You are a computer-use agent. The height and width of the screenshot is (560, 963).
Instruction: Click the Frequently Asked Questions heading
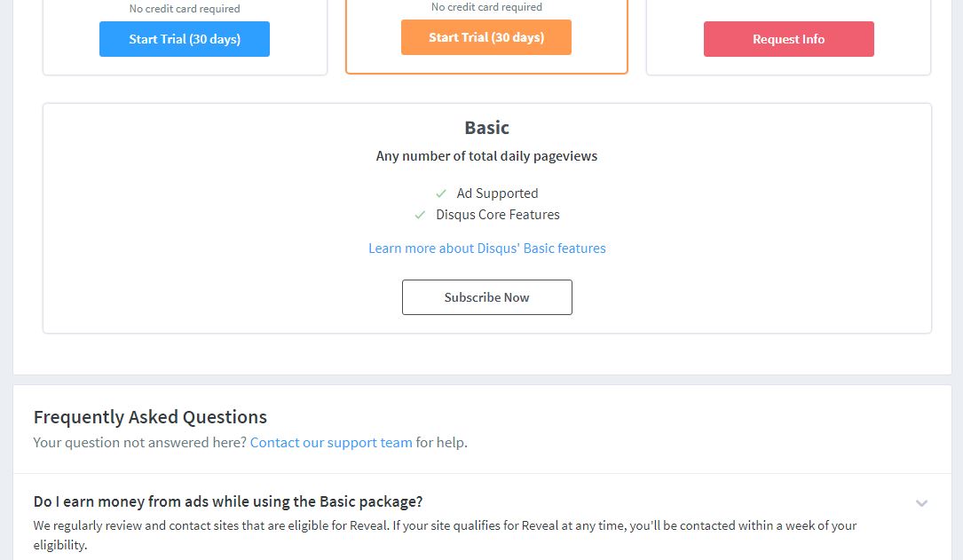point(149,417)
